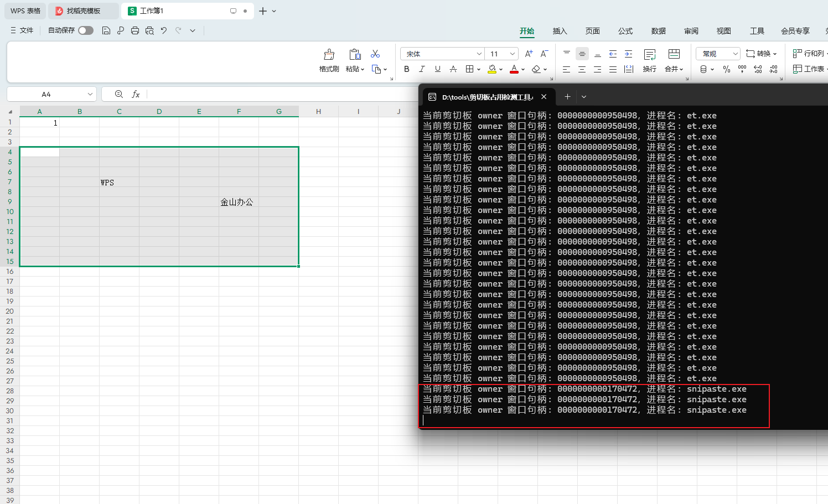This screenshot has width=828, height=504.
Task: Click the thousands separator icon
Action: coord(742,69)
